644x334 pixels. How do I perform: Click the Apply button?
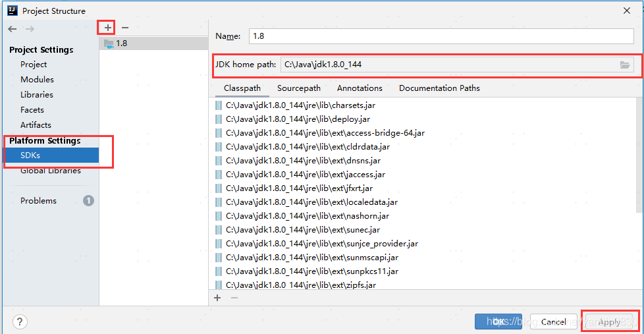(610, 321)
